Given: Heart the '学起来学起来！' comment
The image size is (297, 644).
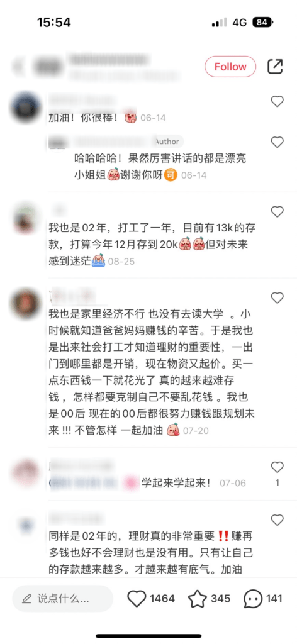Looking at the screenshot, I should [277, 467].
